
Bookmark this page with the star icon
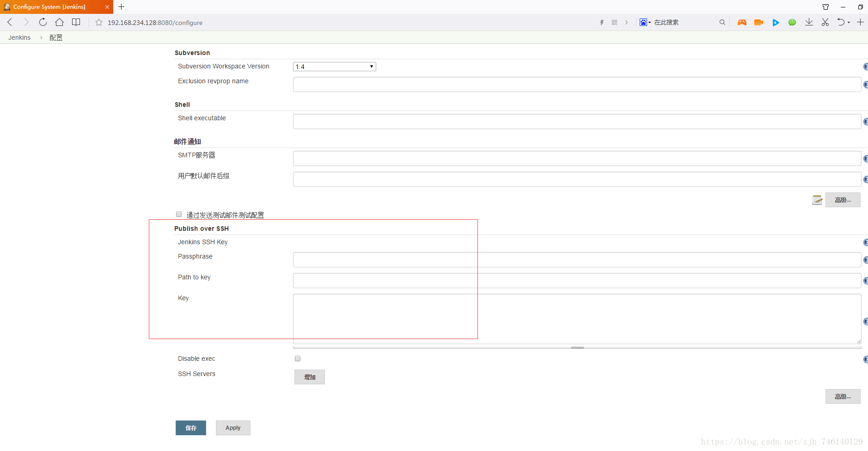pos(98,22)
